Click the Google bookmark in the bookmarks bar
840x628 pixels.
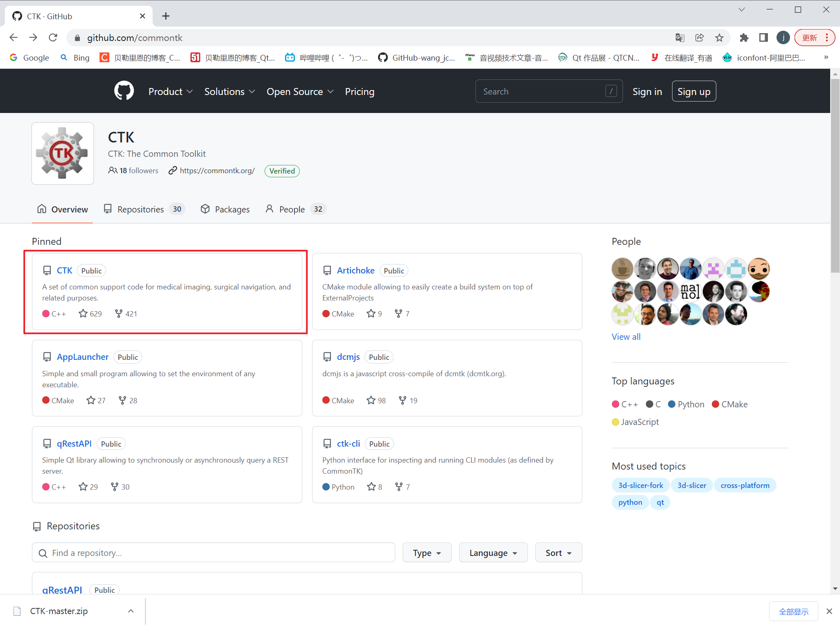[29, 58]
